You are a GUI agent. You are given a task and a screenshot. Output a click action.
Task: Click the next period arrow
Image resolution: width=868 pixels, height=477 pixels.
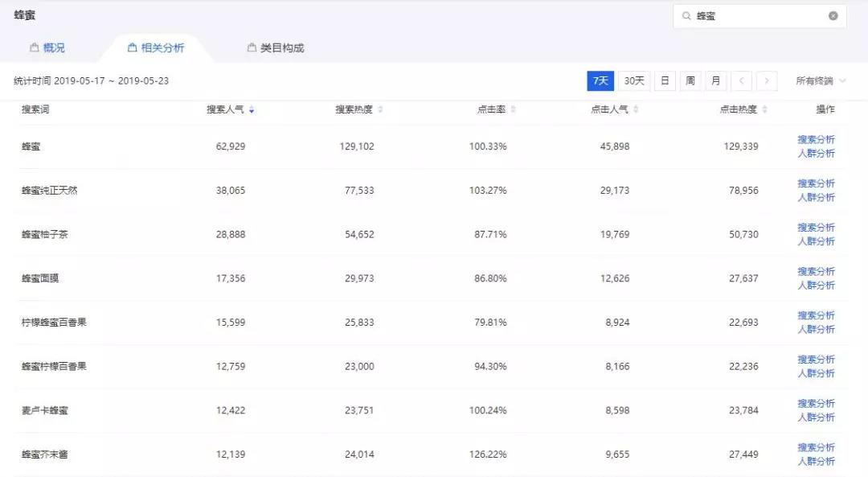pos(767,80)
